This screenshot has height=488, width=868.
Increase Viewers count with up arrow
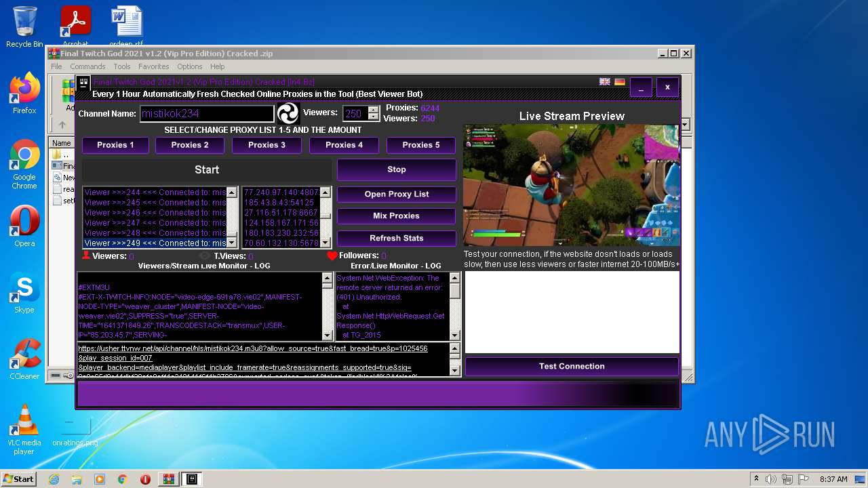(x=373, y=109)
